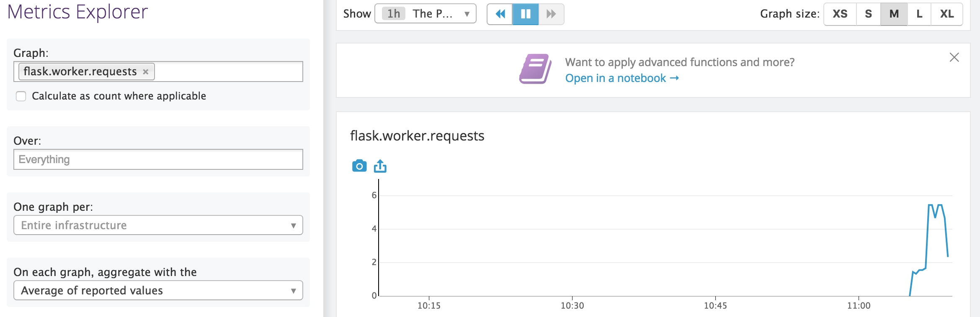Click the flask.worker.requests graph title

click(417, 136)
